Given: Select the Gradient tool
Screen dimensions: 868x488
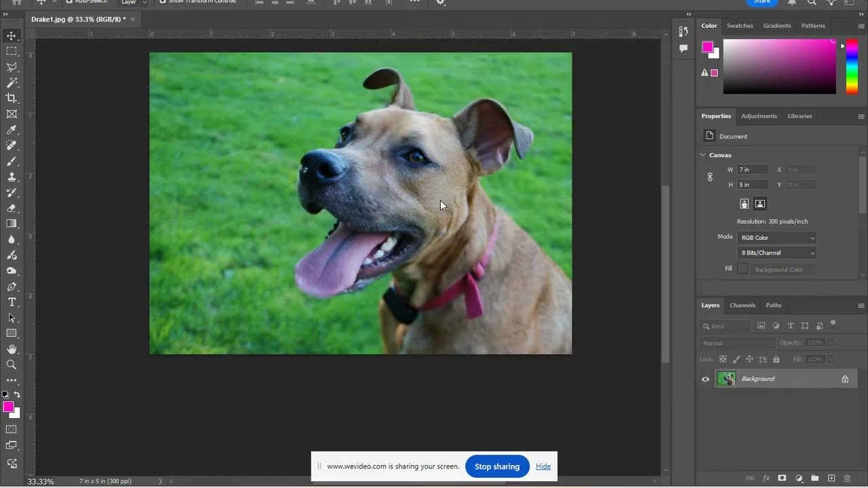Looking at the screenshot, I should (12, 224).
